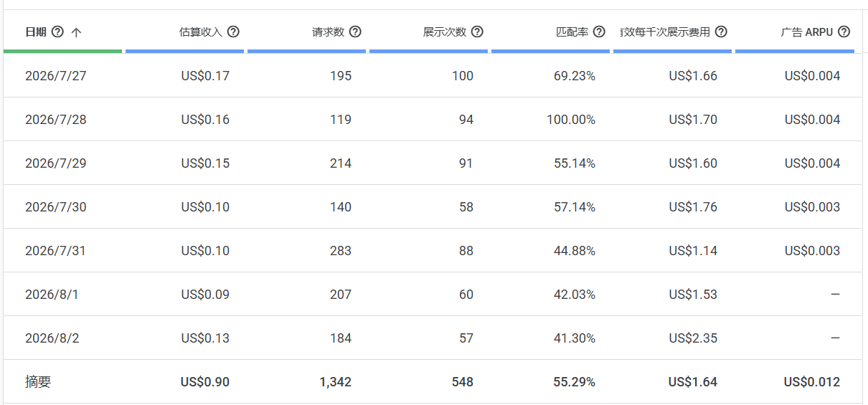Click help icon next to 日期
The width and height of the screenshot is (868, 405).
coord(58,32)
